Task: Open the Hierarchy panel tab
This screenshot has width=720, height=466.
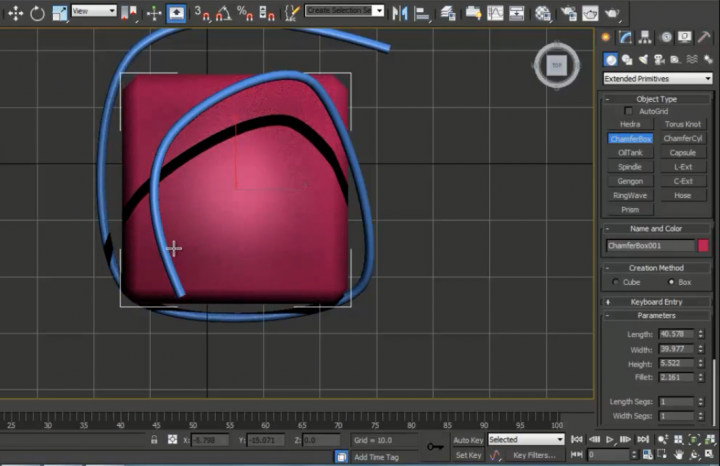Action: pyautogui.click(x=646, y=37)
